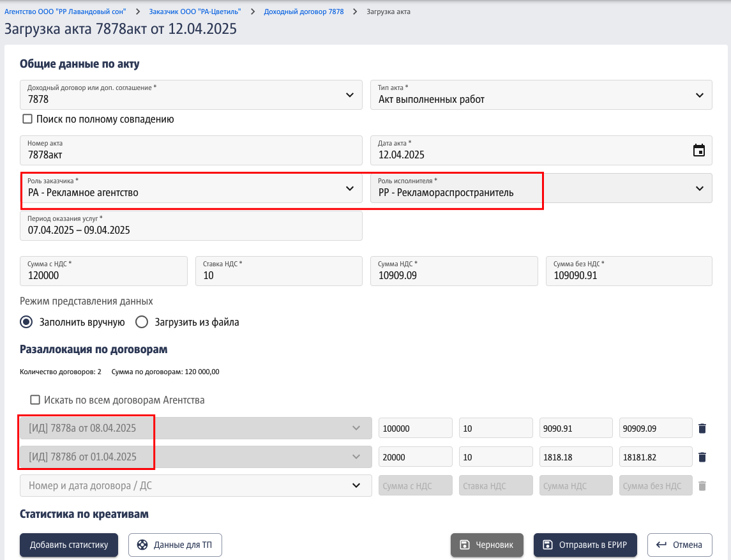Open the 7878а от 08.04.2025 contract dropdown

pyautogui.click(x=356, y=428)
